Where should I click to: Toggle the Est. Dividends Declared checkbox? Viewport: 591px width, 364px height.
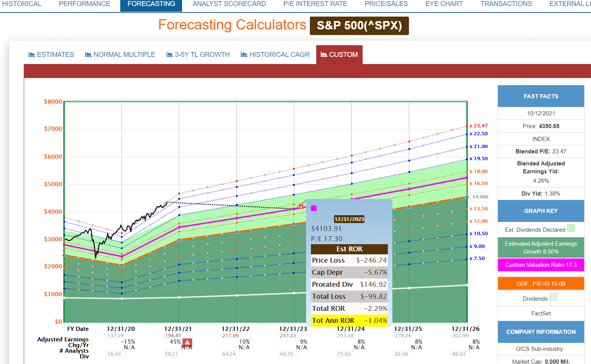point(571,228)
